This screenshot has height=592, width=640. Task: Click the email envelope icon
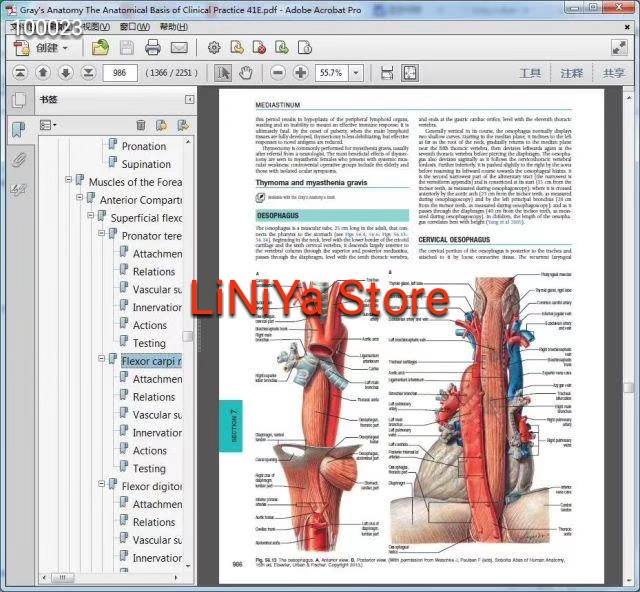[179, 48]
